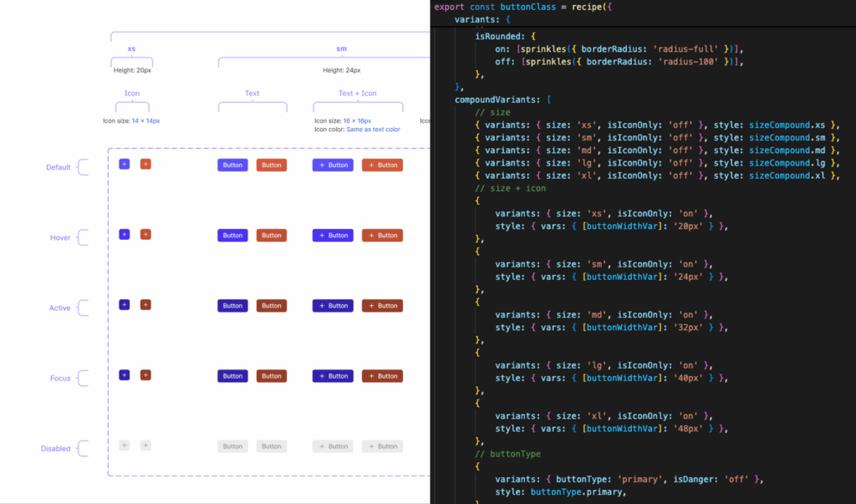Choose the red text-only Button in Active row
The height and width of the screenshot is (504, 856).
pos(272,306)
